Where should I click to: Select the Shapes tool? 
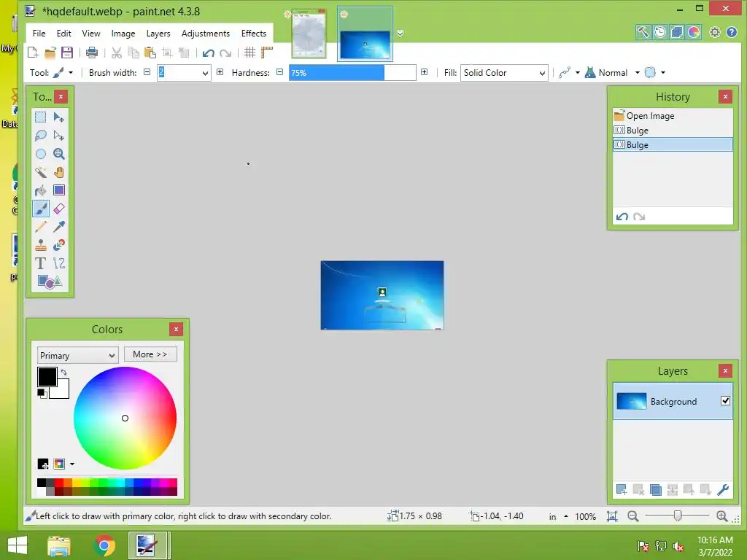(x=50, y=281)
